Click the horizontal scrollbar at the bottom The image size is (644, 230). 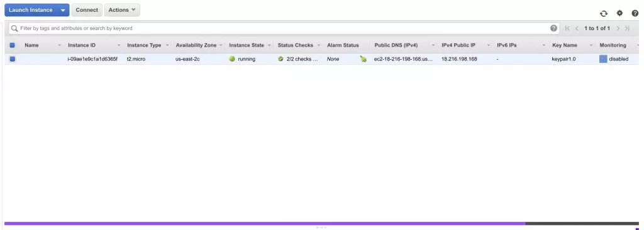point(265,224)
